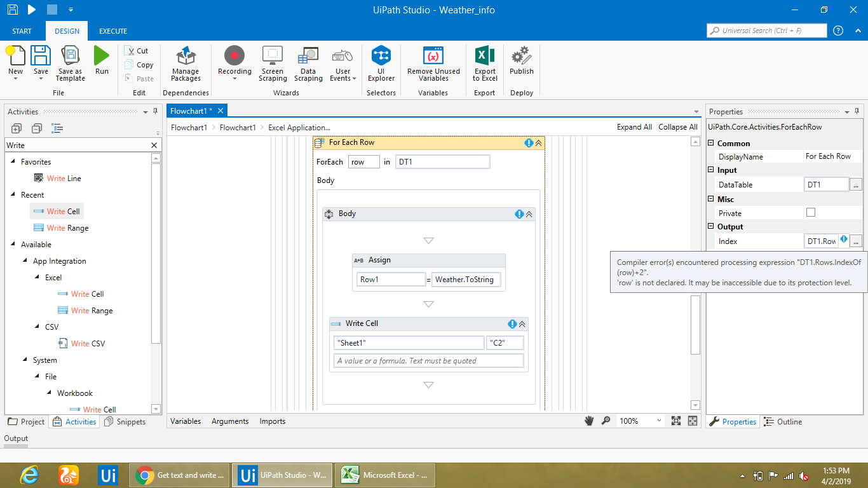
Task: Click Collapse All in designer
Action: coord(678,127)
